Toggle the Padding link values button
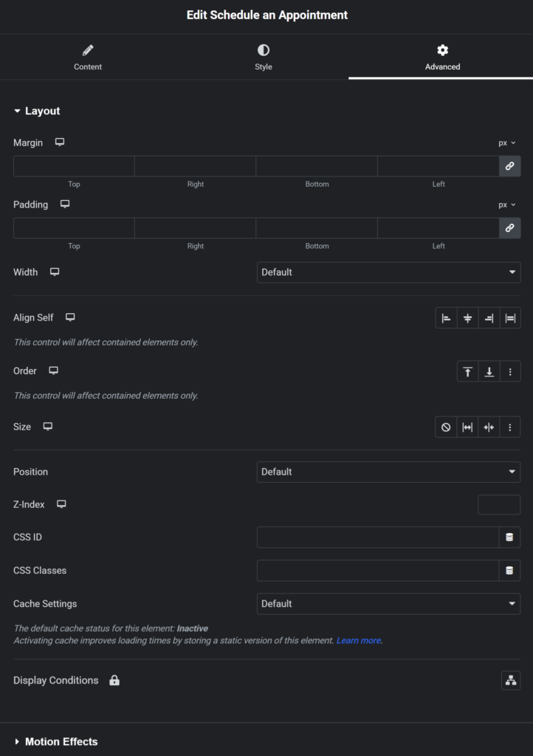The width and height of the screenshot is (533, 756). [x=510, y=227]
